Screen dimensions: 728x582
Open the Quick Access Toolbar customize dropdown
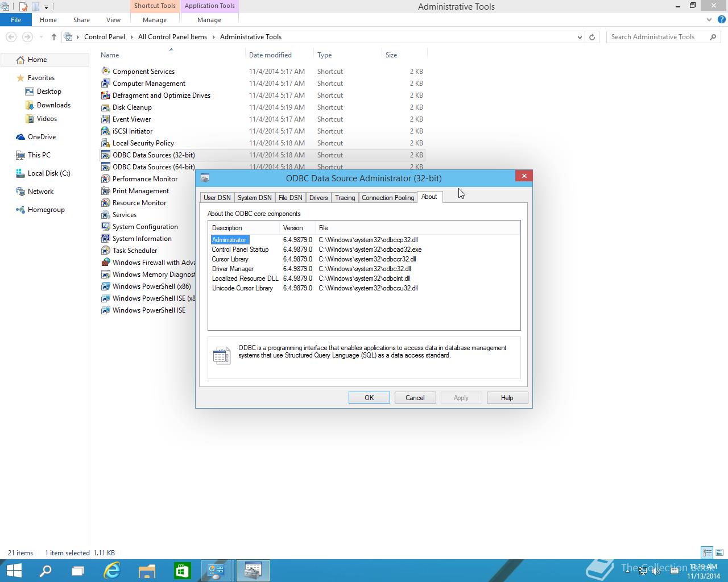(46, 7)
